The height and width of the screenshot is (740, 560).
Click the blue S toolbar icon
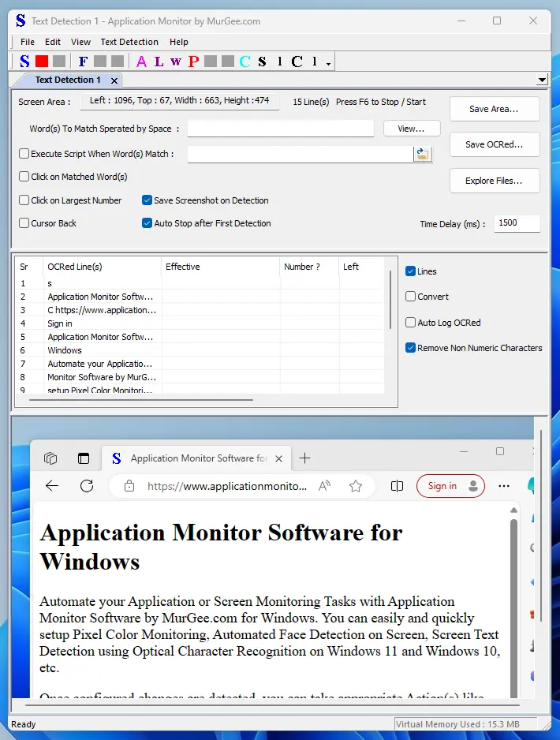tap(24, 62)
